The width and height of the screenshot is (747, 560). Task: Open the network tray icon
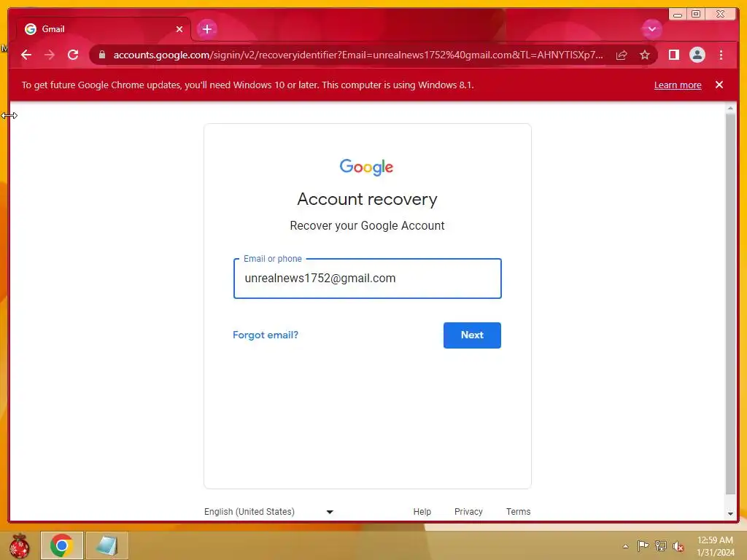[661, 545]
